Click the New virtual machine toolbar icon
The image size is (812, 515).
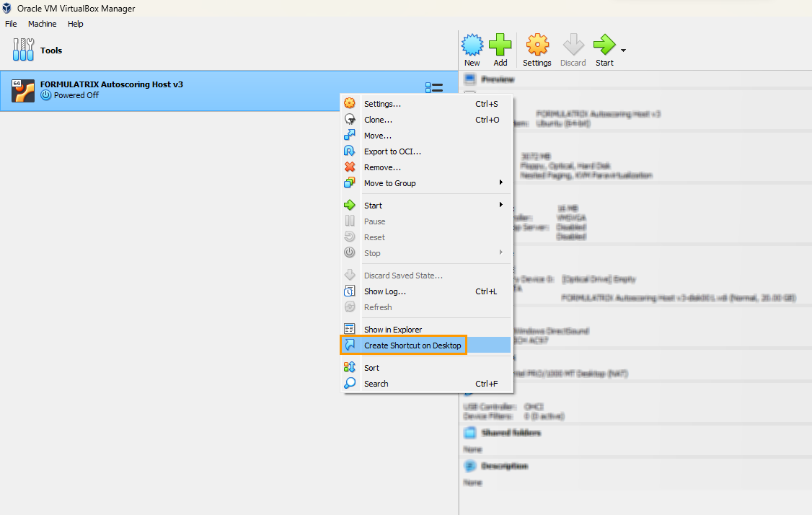472,45
